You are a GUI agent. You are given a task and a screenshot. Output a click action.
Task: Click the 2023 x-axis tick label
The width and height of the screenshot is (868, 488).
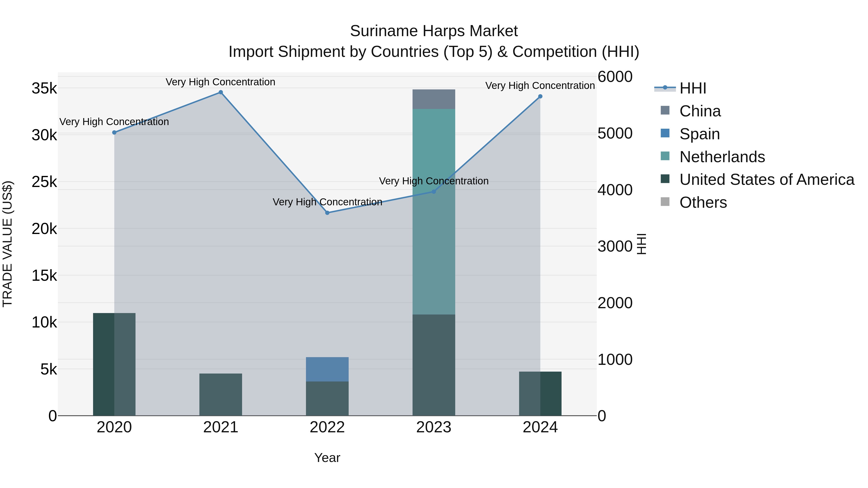(434, 427)
